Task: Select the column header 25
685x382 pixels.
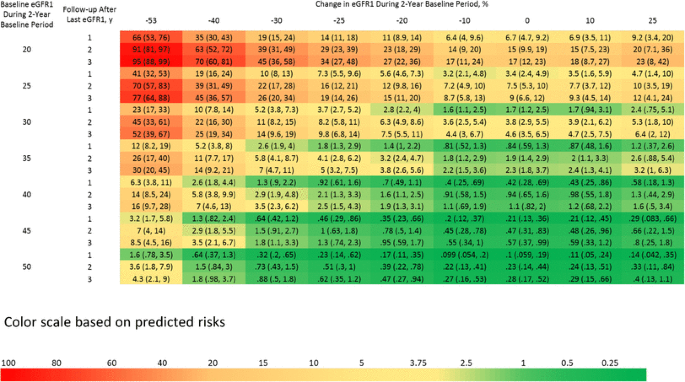Action: (652, 21)
